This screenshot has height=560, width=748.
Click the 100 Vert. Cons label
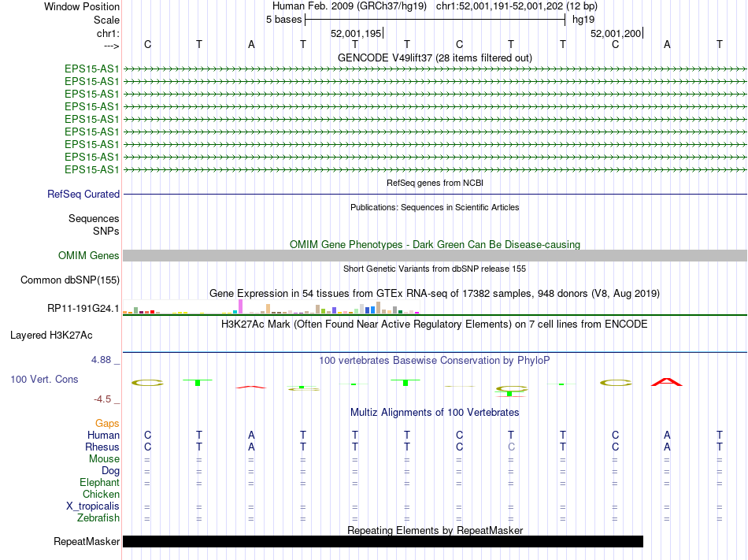coord(44,379)
